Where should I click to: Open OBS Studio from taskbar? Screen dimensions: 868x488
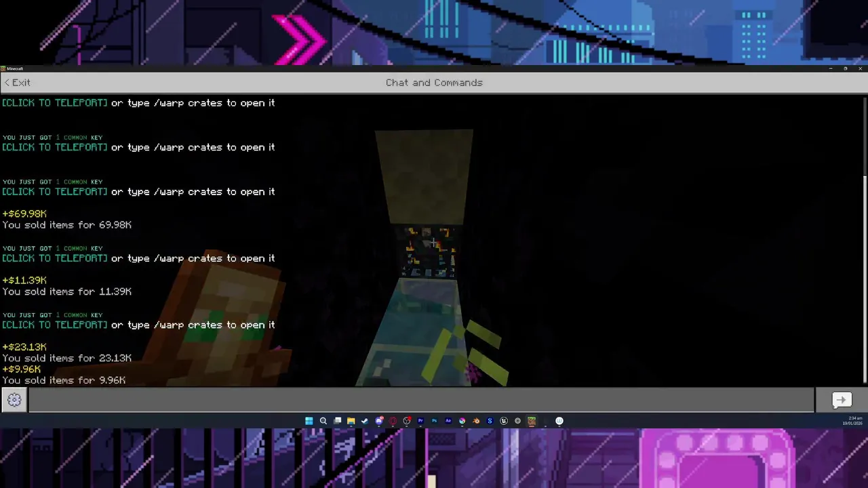pyautogui.click(x=407, y=421)
